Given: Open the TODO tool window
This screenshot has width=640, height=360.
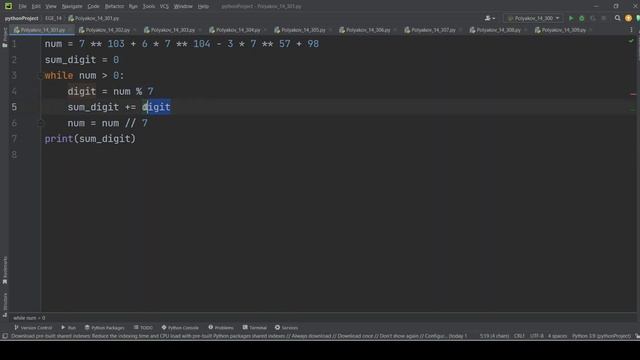Looking at the screenshot, I should point(143,327).
